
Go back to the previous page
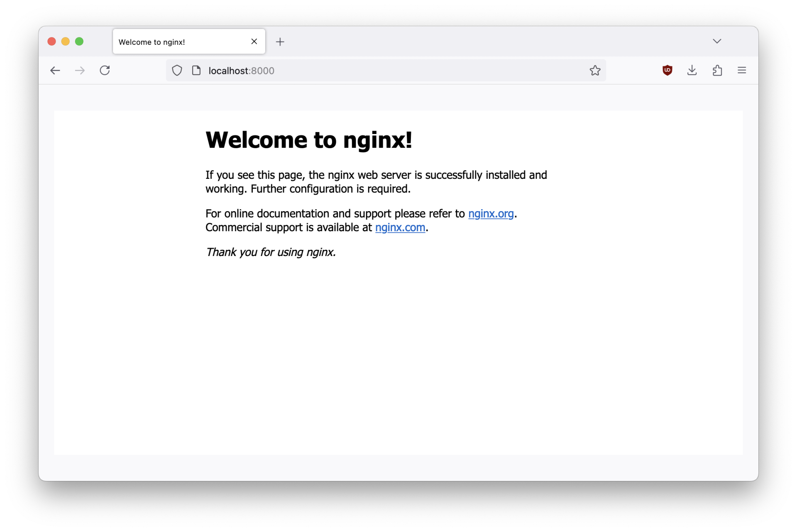[55, 70]
